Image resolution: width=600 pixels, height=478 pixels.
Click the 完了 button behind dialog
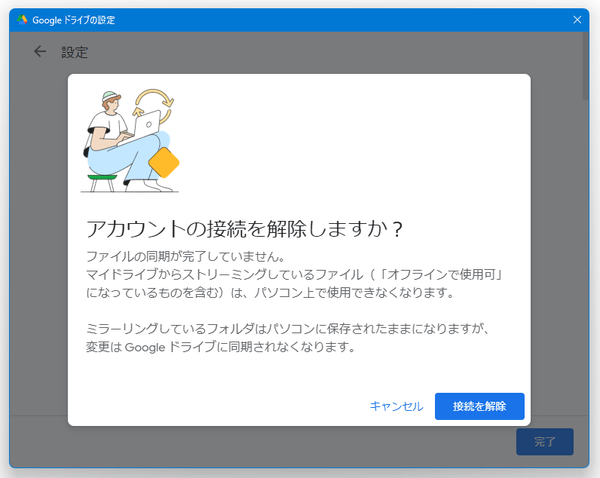point(545,442)
